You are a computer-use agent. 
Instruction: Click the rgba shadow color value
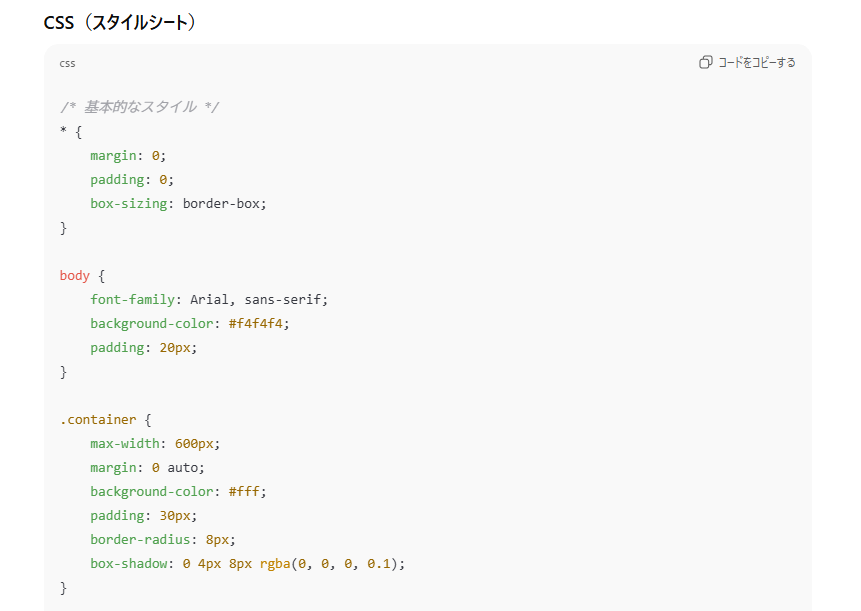[332, 564]
